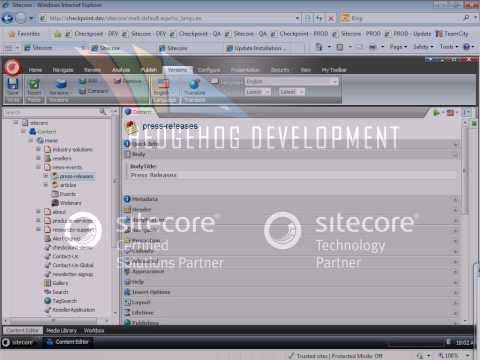Screen dimensions: 480x360
Task: Open the My Toolbar ribbon tab
Action: pos(334,70)
